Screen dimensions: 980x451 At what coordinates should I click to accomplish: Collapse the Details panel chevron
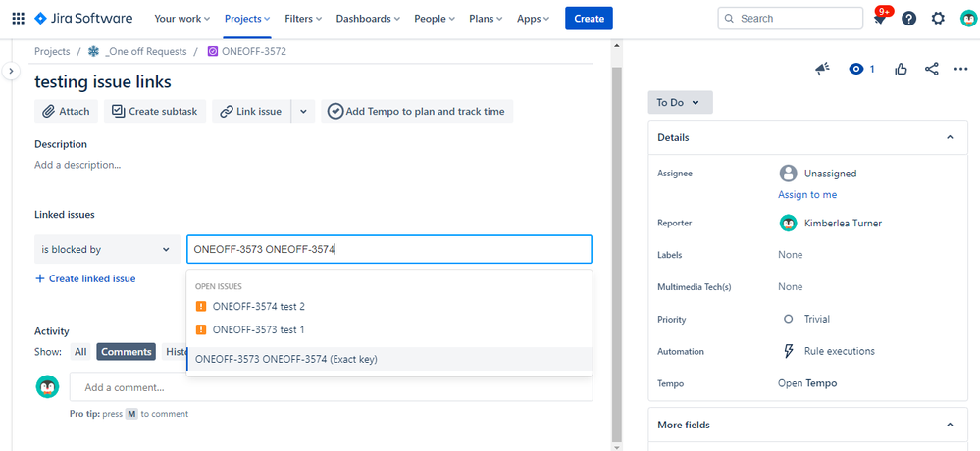(x=950, y=137)
